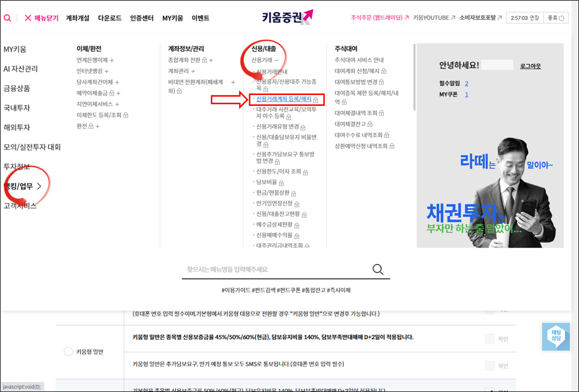Viewport: 579px width, 392px height.
Task: Open 대여체결내역 조회 item
Action: (359, 113)
